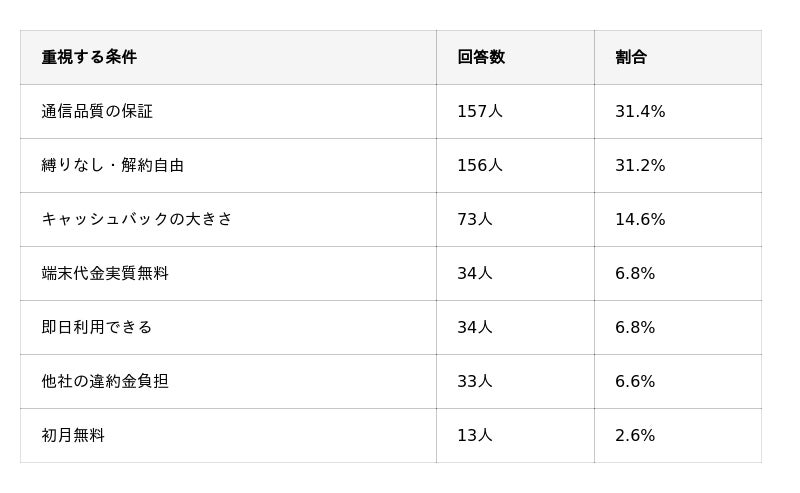800x493 pixels.
Task: Select the 端末代金実質無料 cell
Action: click(x=105, y=273)
